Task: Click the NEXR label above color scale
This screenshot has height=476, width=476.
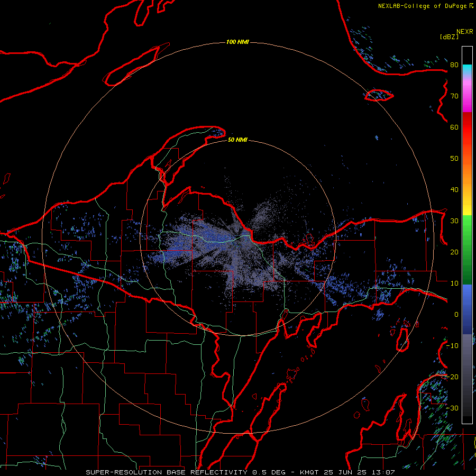Action: point(464,32)
